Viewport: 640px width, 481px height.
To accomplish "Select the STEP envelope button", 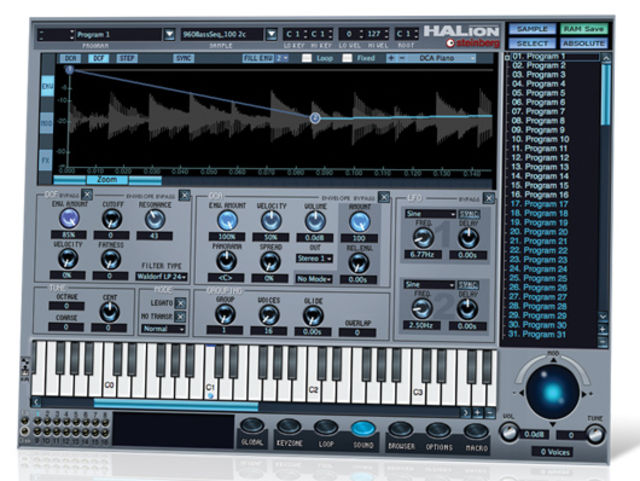I will pos(127,58).
